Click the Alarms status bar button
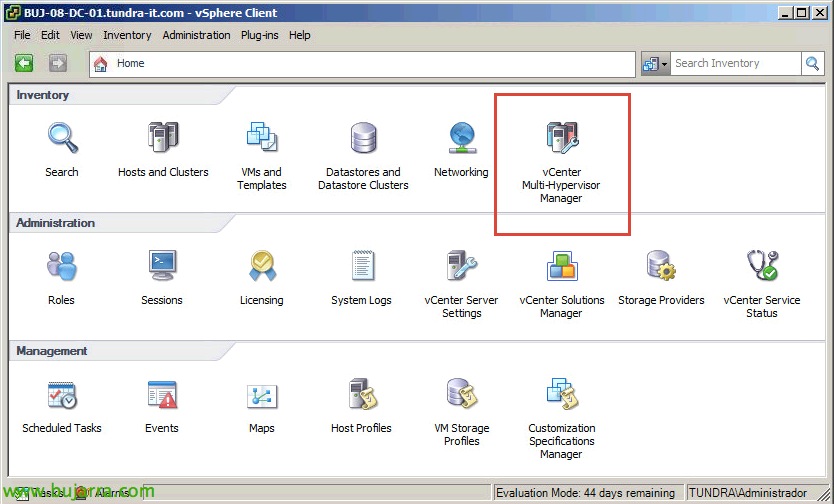 105,493
